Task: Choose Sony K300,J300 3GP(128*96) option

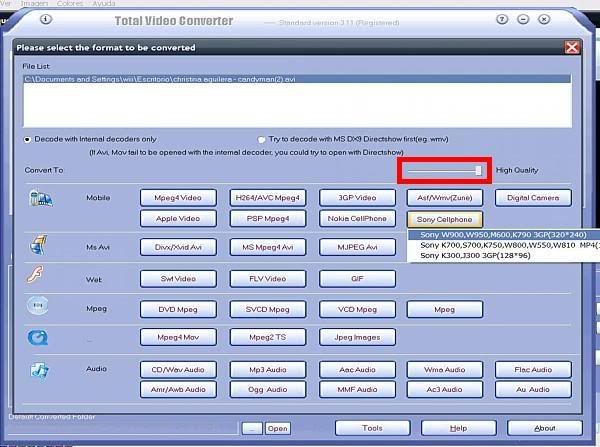Action: pos(503,255)
